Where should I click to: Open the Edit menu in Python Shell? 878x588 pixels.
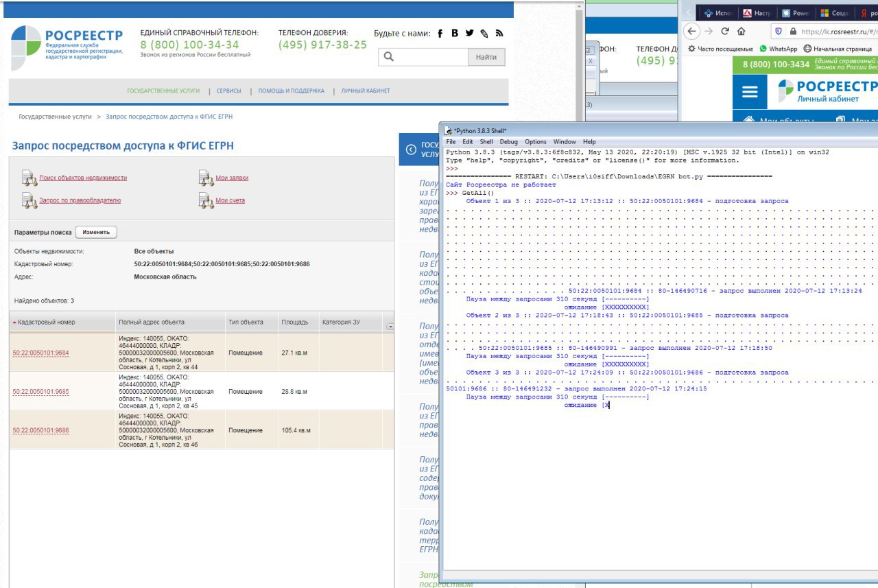[x=468, y=141]
